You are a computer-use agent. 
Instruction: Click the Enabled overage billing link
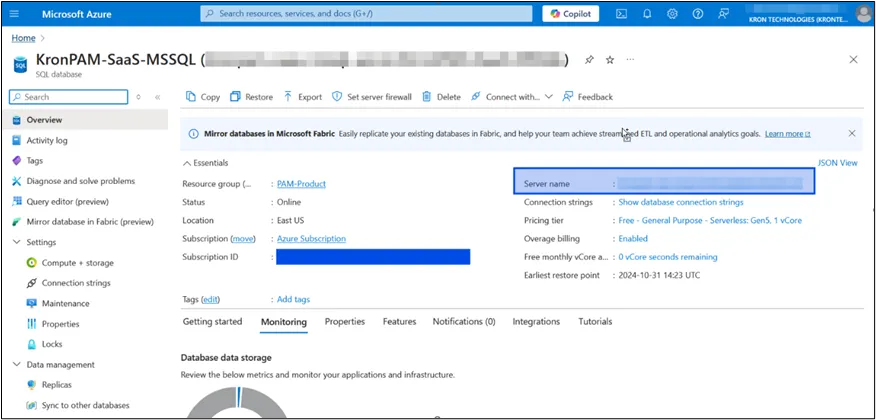coord(633,238)
